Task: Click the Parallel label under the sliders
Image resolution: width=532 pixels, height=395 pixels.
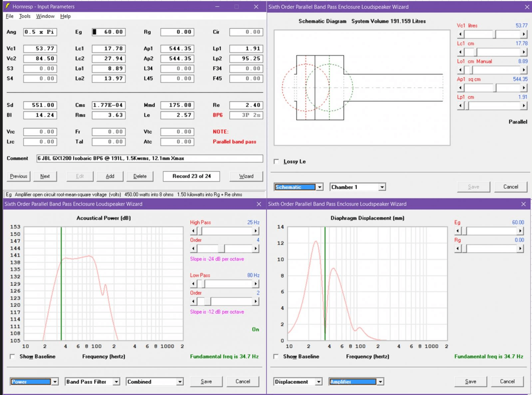Action: (x=518, y=122)
